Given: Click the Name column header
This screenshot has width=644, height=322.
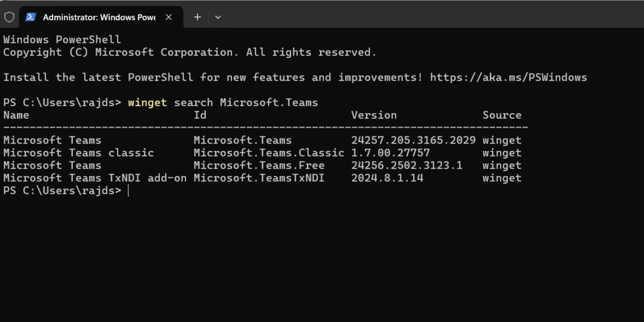Looking at the screenshot, I should point(16,115).
